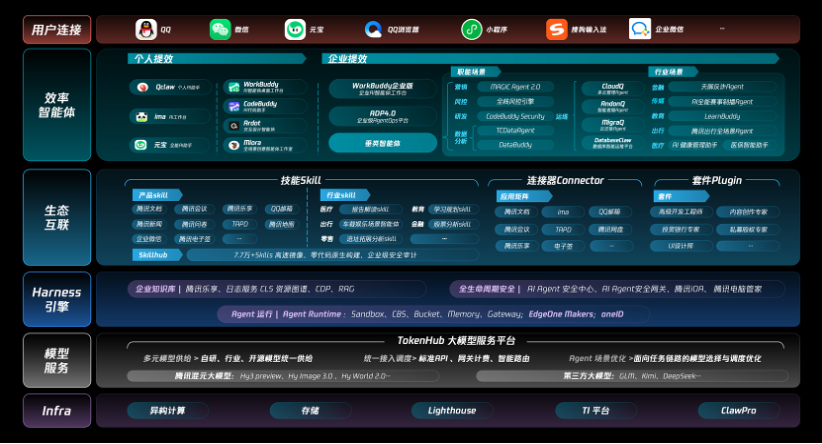
Task: Click the Ardot app icon
Action: tap(234, 126)
